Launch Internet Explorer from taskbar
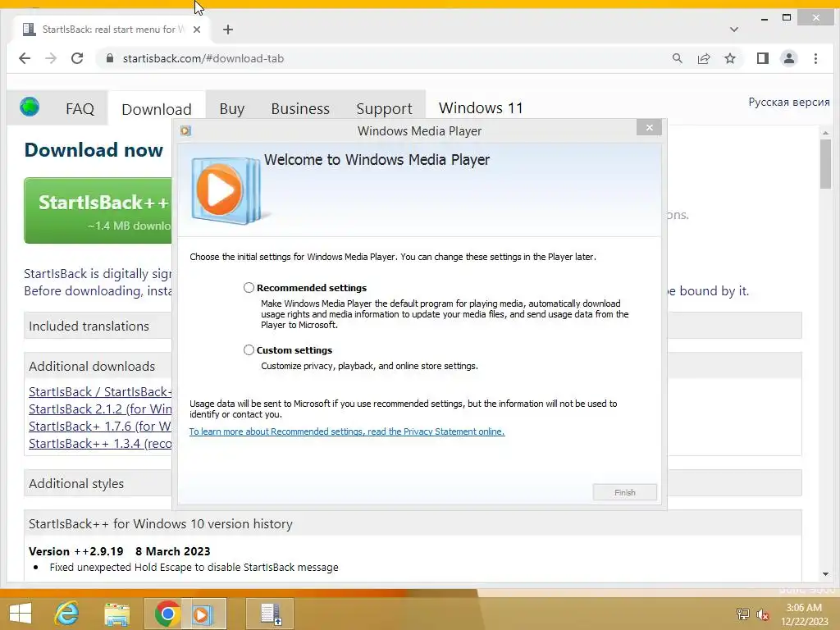 (67, 614)
